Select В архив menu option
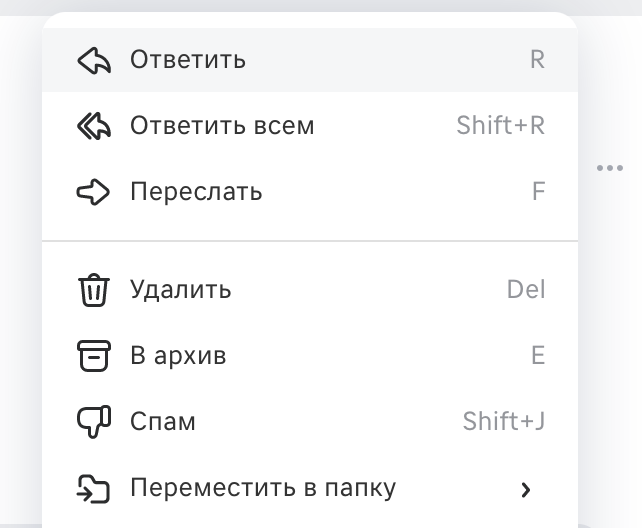 tap(310, 356)
